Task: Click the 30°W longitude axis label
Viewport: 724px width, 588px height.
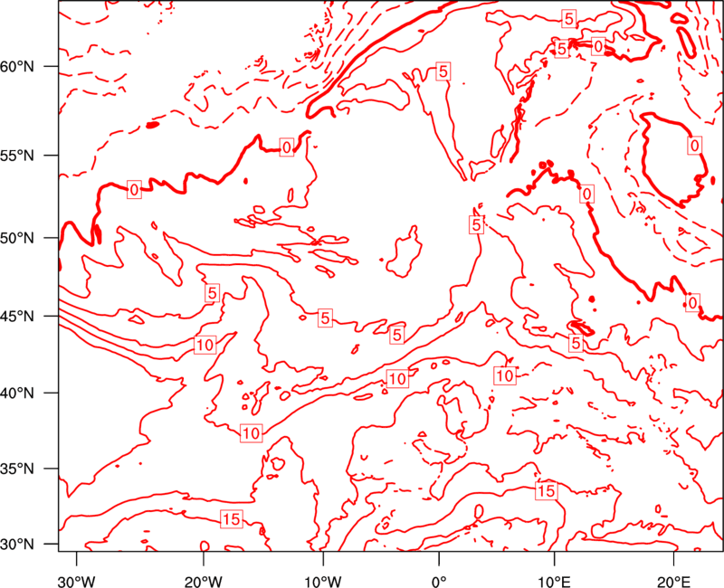Action: click(76, 581)
